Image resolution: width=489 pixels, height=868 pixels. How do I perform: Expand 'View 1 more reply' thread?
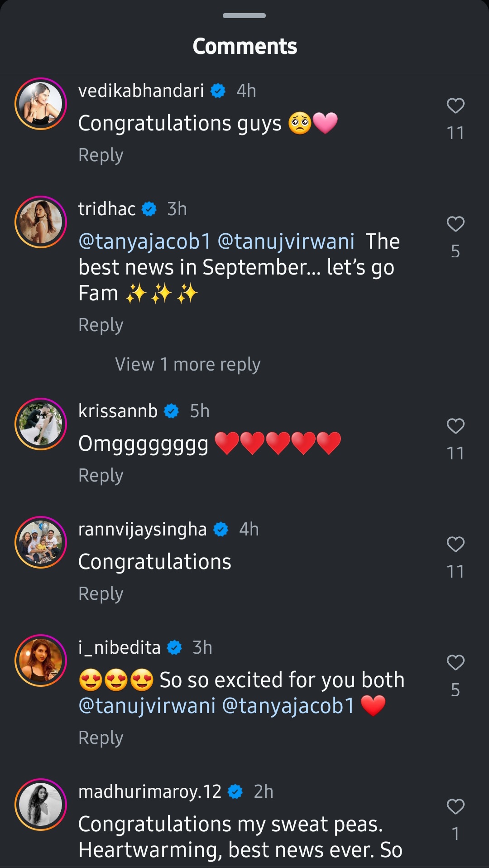(187, 364)
